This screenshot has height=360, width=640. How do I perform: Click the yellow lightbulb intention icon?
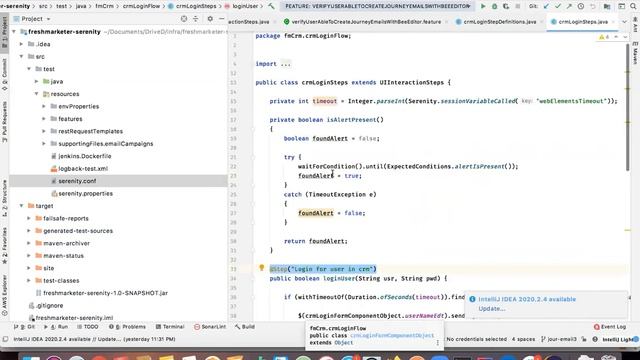262,268
